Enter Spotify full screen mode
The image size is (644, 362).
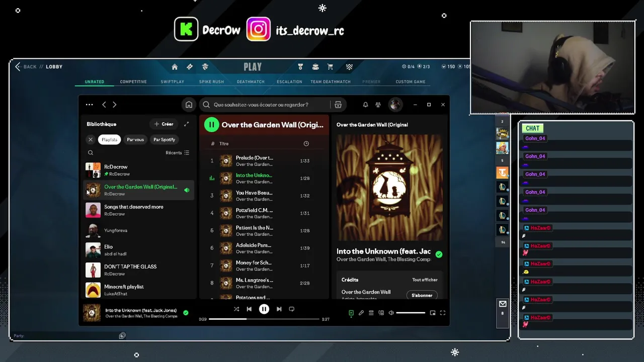coord(443,313)
